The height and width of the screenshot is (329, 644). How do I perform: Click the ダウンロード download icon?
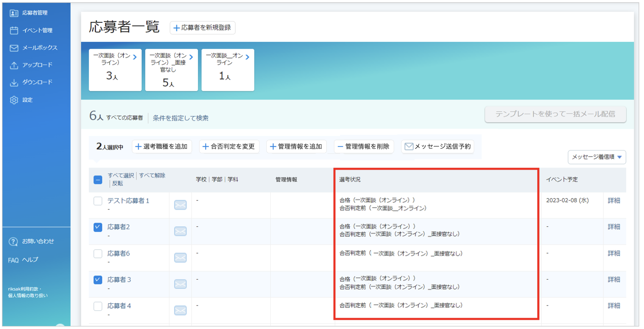pos(14,82)
